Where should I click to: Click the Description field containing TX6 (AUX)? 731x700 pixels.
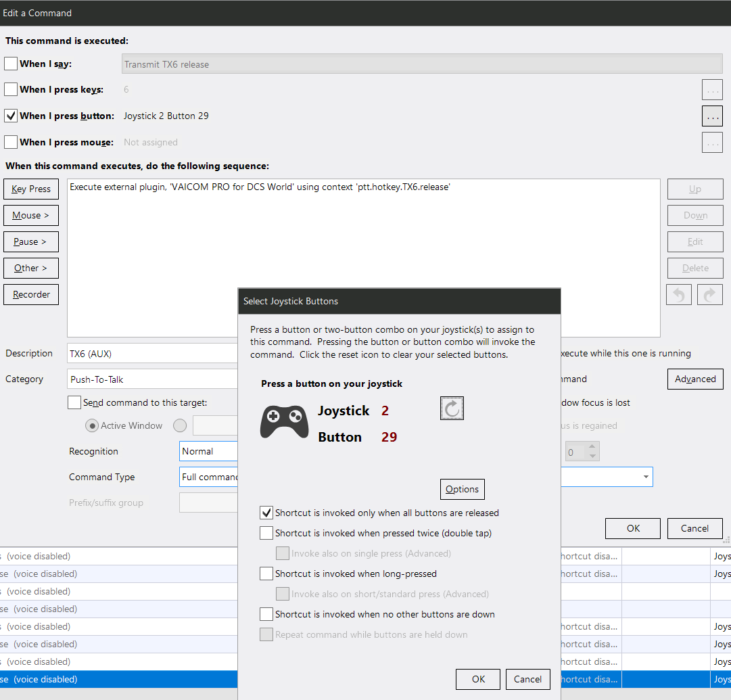152,354
